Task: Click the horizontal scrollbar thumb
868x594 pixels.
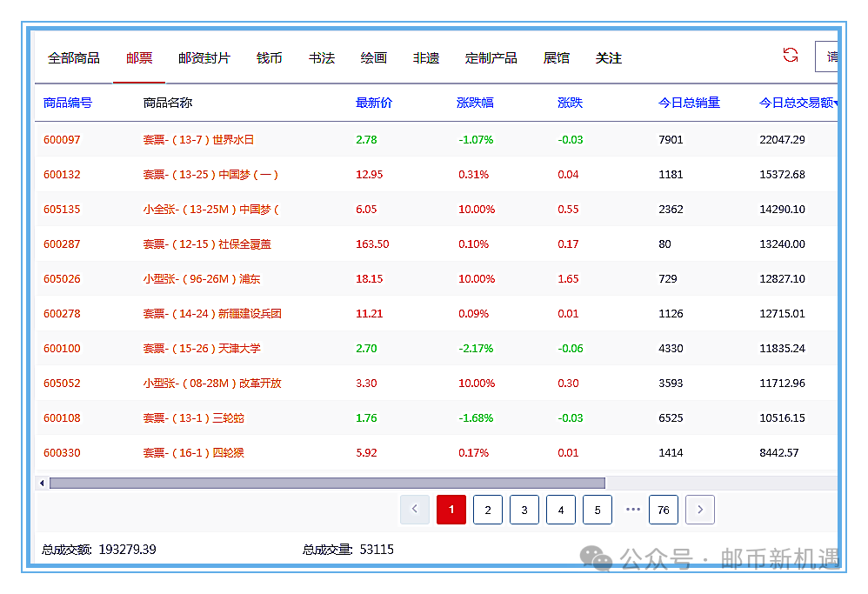Action: (x=326, y=483)
